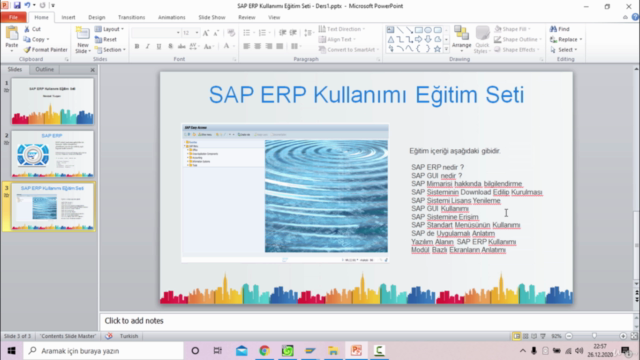
Task: Click the zoom slider handle
Action: (x=594, y=336)
